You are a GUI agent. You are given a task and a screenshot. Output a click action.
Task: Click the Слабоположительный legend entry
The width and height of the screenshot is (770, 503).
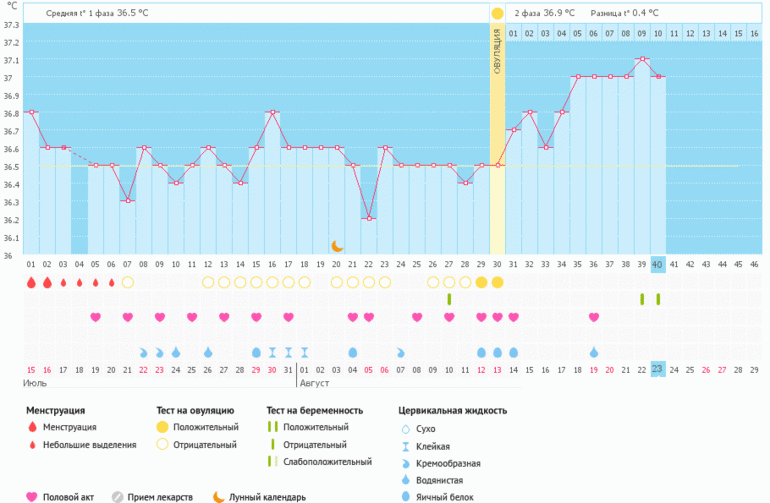(328, 462)
